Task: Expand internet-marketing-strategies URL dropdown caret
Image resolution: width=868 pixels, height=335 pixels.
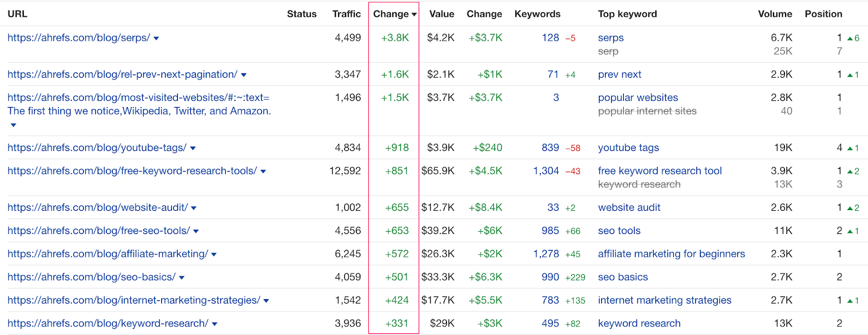Action: click(266, 301)
